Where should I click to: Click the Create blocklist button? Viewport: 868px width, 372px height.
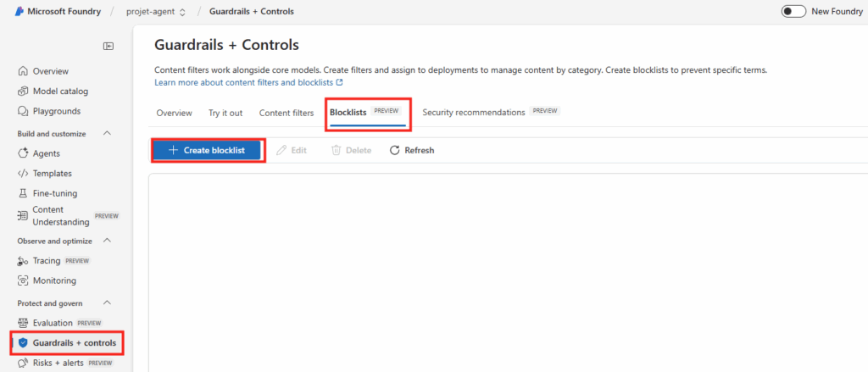[207, 150]
